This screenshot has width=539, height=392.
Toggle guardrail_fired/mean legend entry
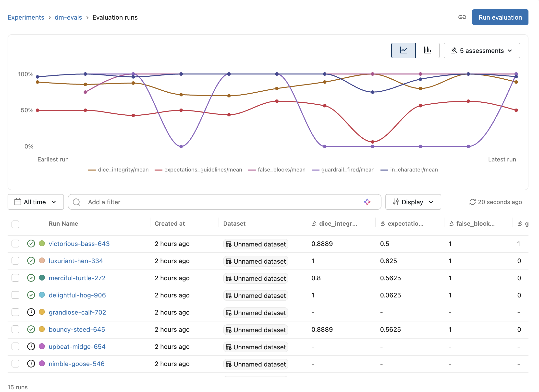343,170
